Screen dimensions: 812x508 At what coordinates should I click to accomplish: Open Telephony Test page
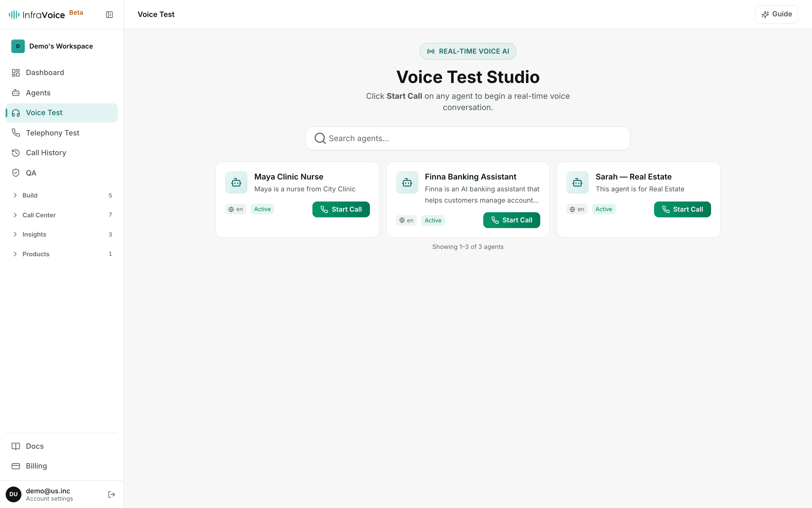(62, 133)
